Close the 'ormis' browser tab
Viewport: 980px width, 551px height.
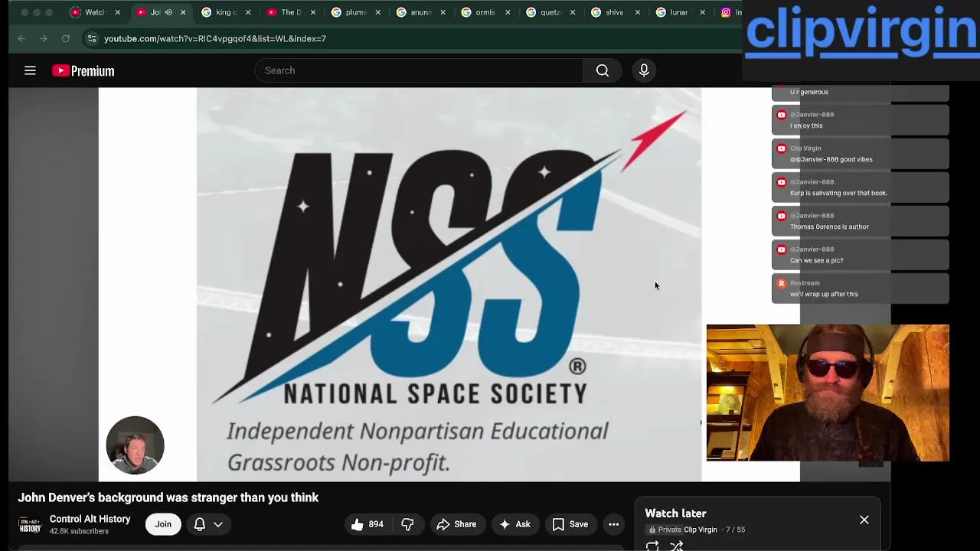(508, 12)
